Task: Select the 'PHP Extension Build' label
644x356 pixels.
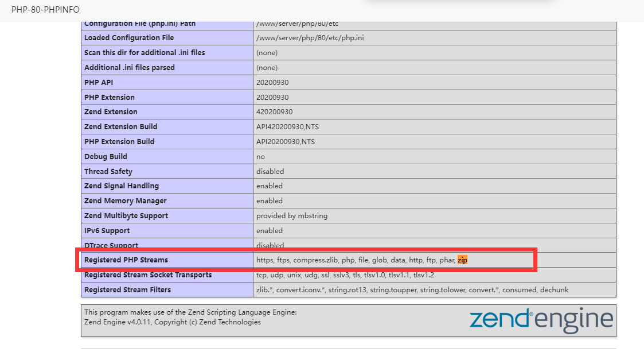Action: pyautogui.click(x=119, y=141)
